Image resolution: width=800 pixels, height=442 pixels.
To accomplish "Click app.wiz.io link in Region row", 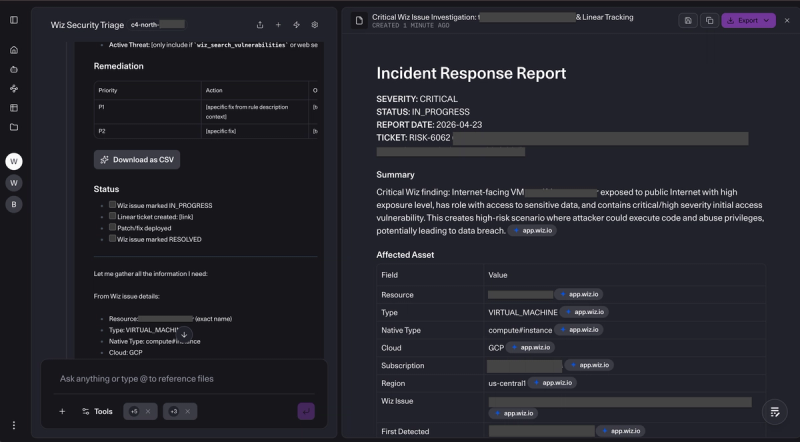I will tap(552, 383).
